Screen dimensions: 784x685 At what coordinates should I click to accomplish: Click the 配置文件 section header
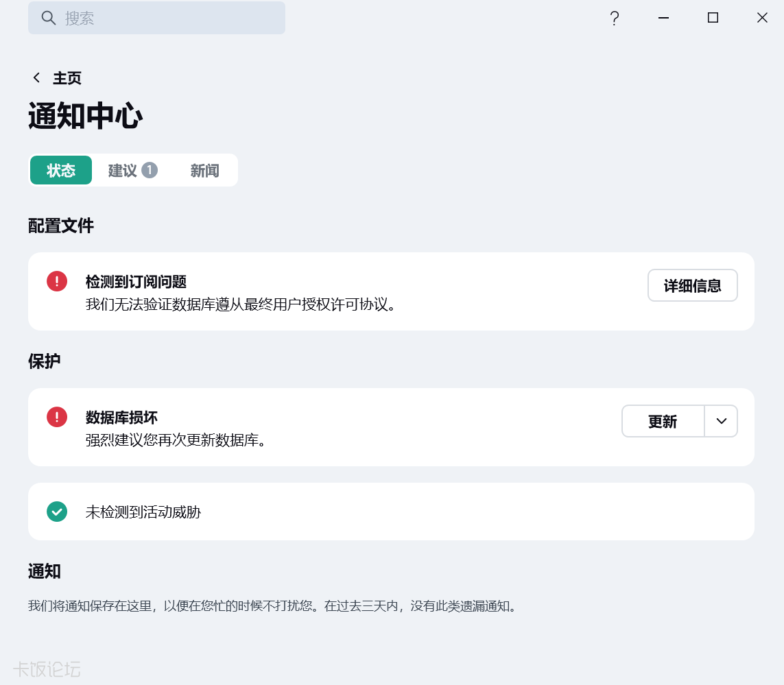60,226
